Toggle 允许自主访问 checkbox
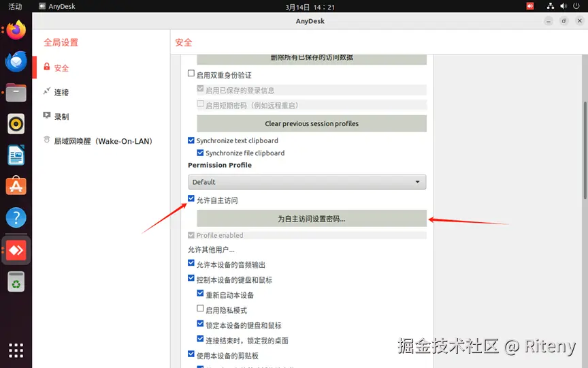Viewport: 588px width, 368px height. pyautogui.click(x=191, y=198)
